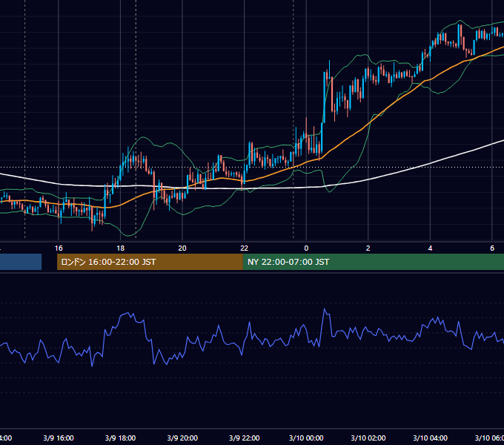Click the 3/9 18:00 date label
Image resolution: width=504 pixels, height=445 pixels.
tap(121, 438)
